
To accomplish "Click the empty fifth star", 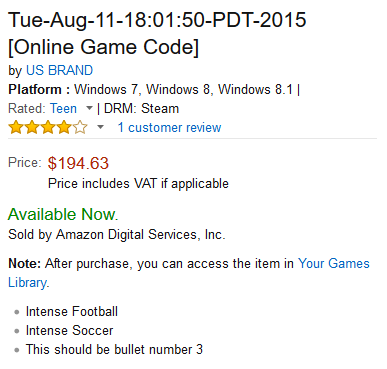I will pos(80,128).
